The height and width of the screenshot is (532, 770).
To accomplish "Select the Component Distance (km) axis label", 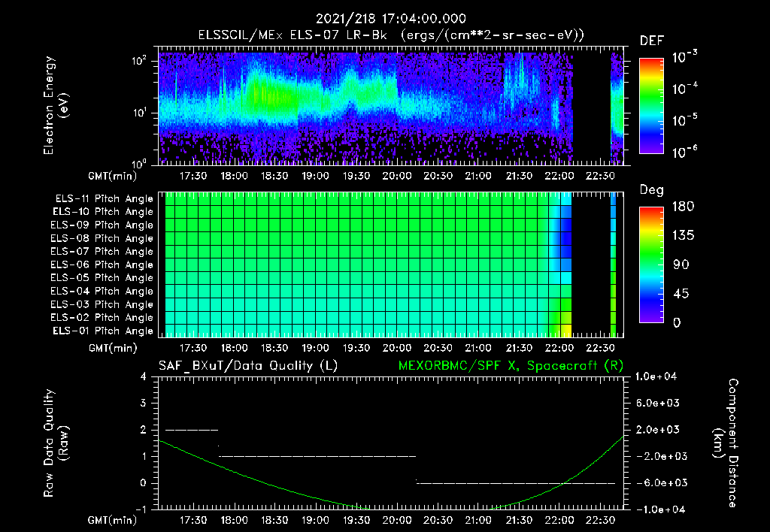I will pos(726,443).
